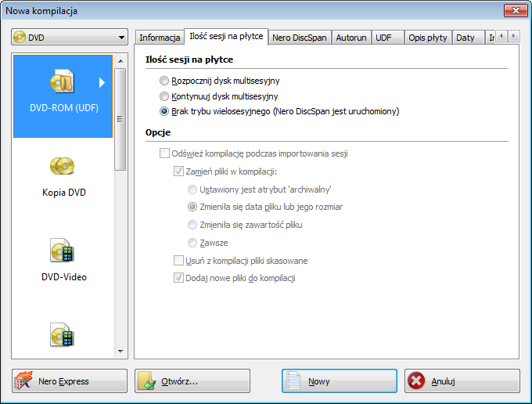Image resolution: width=532 pixels, height=404 pixels.
Task: Click the Nowy button
Action: (x=340, y=381)
